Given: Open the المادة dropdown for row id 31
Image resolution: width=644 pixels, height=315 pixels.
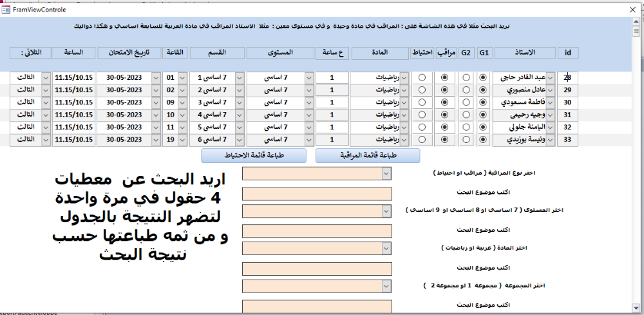Looking at the screenshot, I should click(x=404, y=115).
